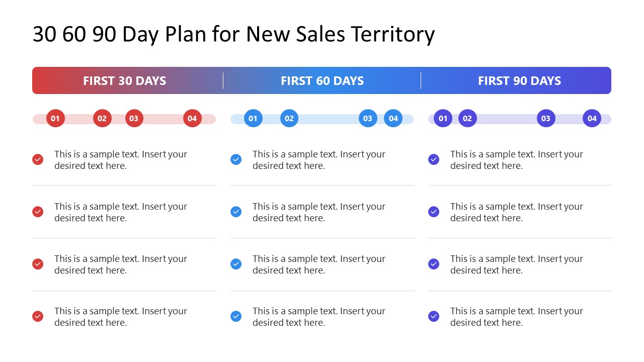Select the FIRST 30 DAYS header
This screenshot has width=644, height=362.
(125, 81)
